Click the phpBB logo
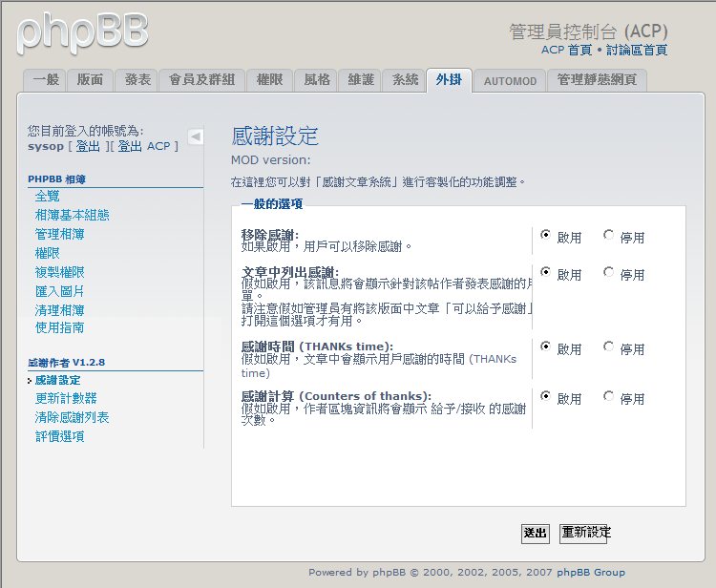Image resolution: width=716 pixels, height=588 pixels. coord(83,31)
